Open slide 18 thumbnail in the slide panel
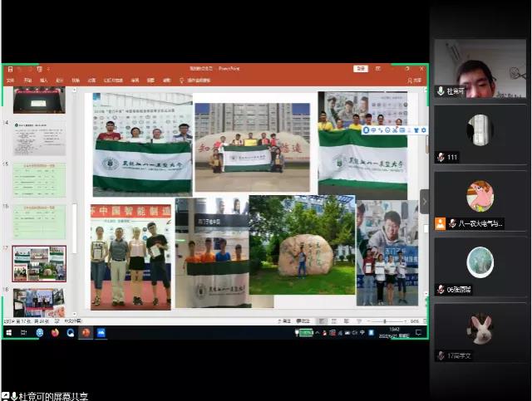This screenshot has width=532, height=401. (x=39, y=301)
